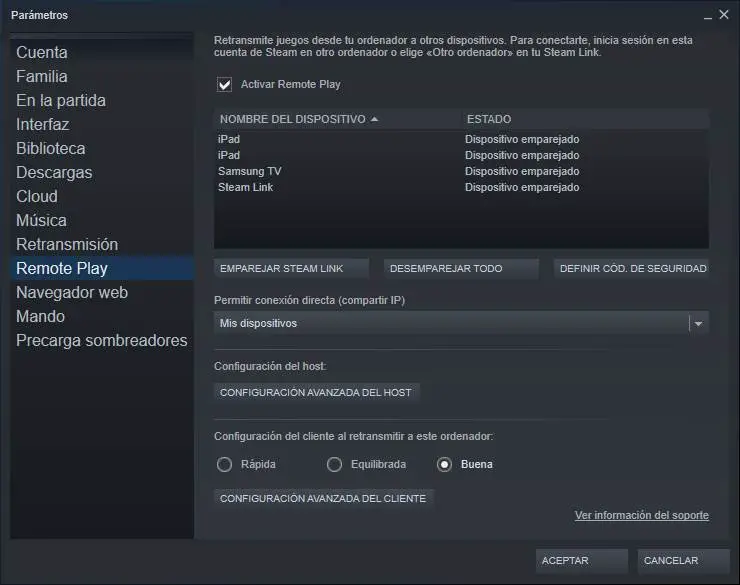740x585 pixels.
Task: Minimize the Parámetros window
Action: click(707, 16)
